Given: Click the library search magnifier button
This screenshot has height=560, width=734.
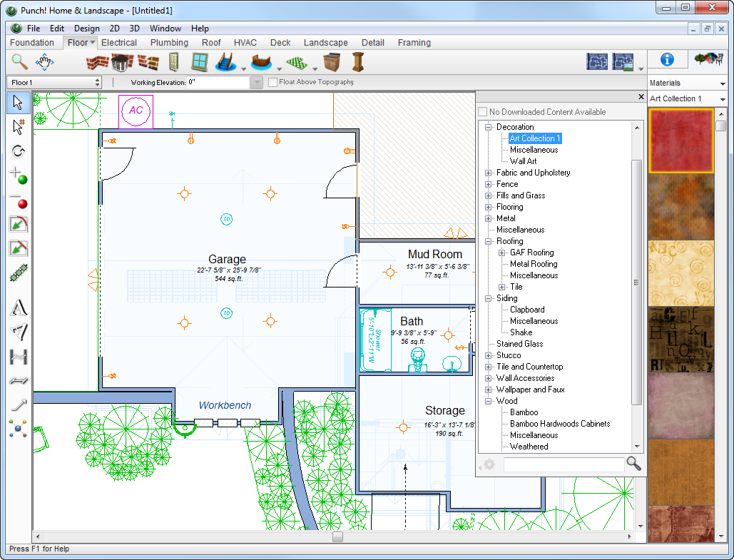Looking at the screenshot, I should (633, 464).
